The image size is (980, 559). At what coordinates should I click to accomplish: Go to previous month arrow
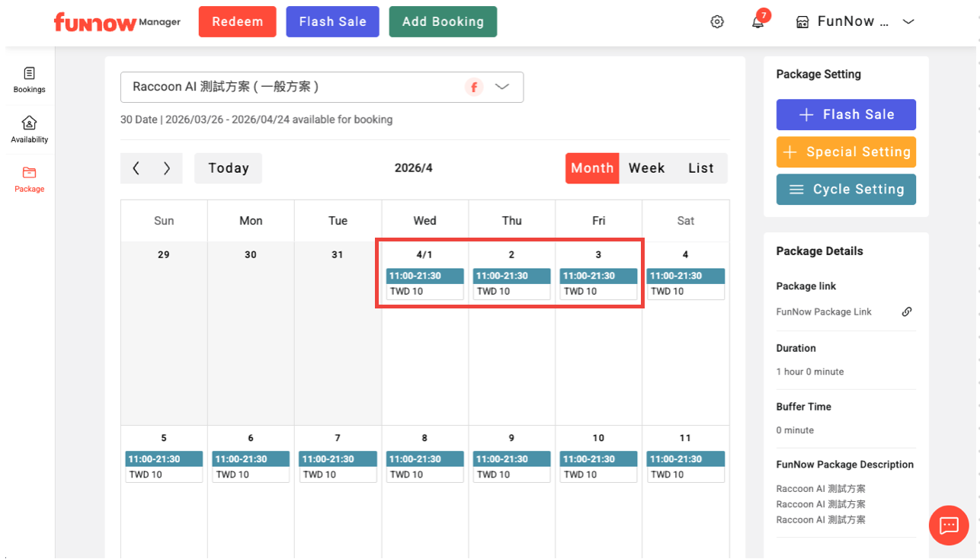click(136, 168)
